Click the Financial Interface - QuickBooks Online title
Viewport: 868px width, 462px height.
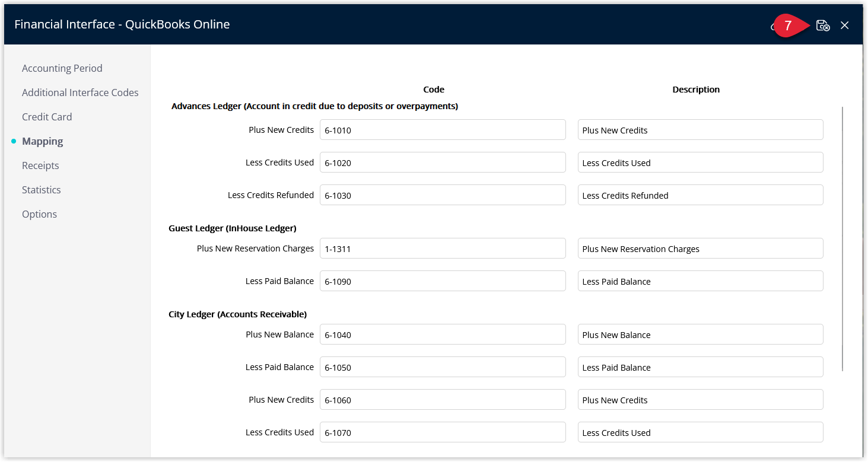click(x=122, y=24)
